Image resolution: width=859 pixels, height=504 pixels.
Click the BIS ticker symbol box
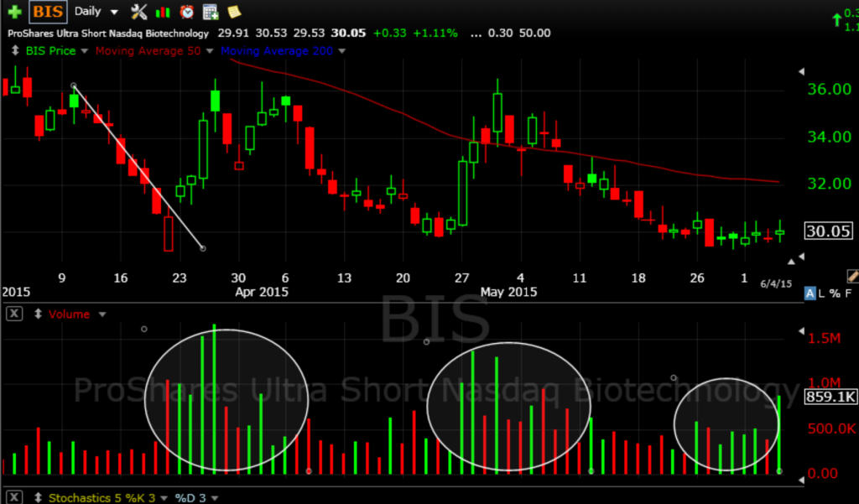pyautogui.click(x=48, y=12)
